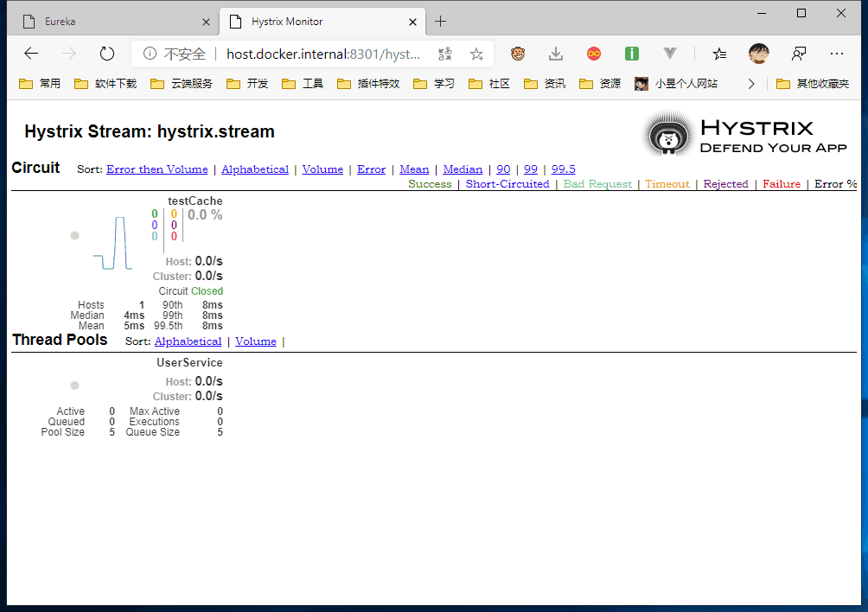Click the testCache circuit health circle
Viewport: 868px width, 612px height.
click(x=74, y=236)
